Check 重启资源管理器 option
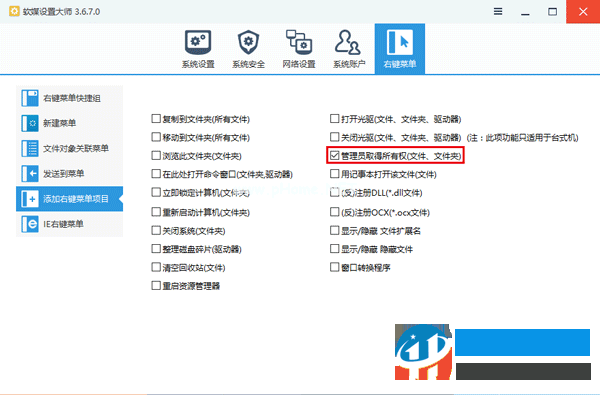The image size is (600, 395). 156,286
